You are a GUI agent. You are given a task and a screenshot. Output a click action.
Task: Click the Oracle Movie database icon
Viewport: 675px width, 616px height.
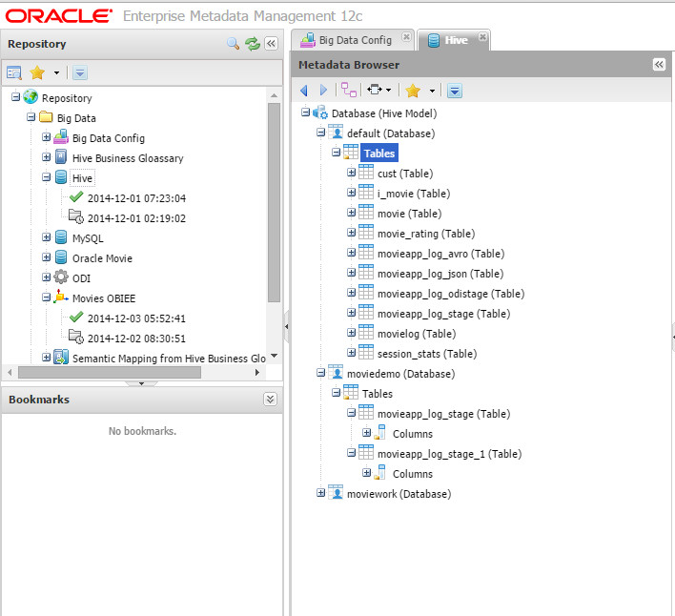[61, 257]
